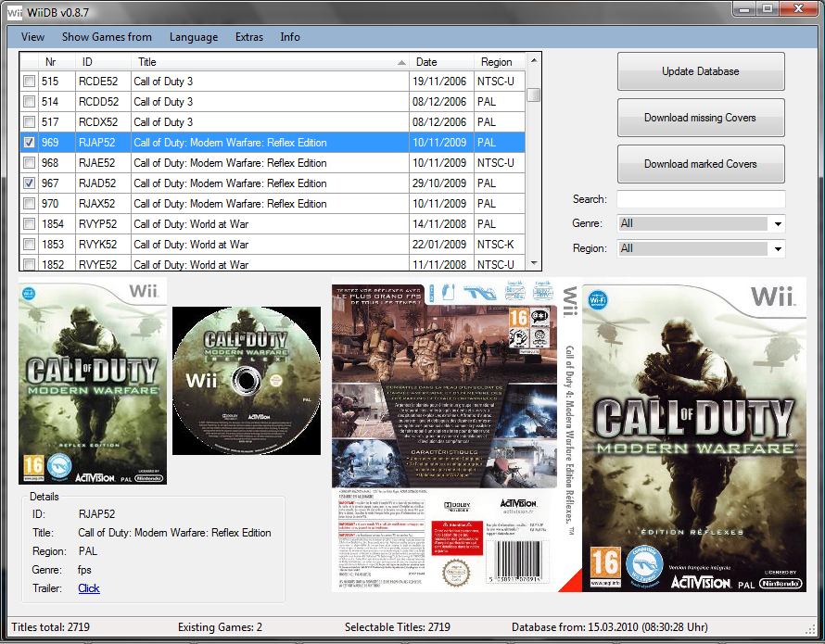Click Download marked Covers button
The width and height of the screenshot is (825, 644).
[700, 164]
